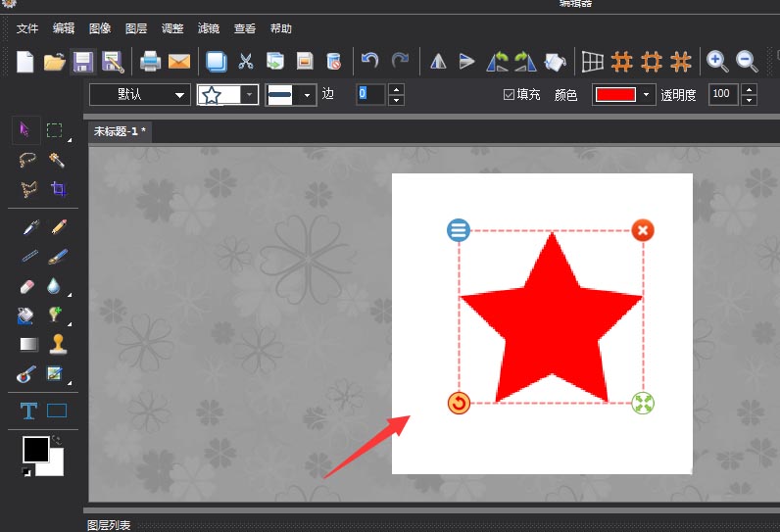The image size is (780, 532).
Task: Increase the border width with up arrow
Action: click(x=396, y=89)
